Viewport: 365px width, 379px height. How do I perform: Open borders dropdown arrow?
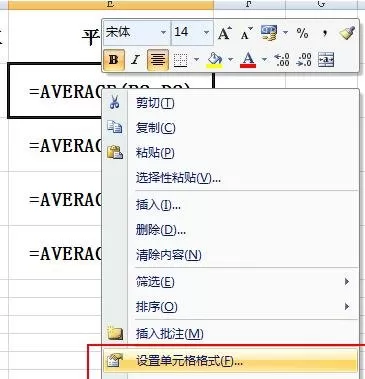196,60
